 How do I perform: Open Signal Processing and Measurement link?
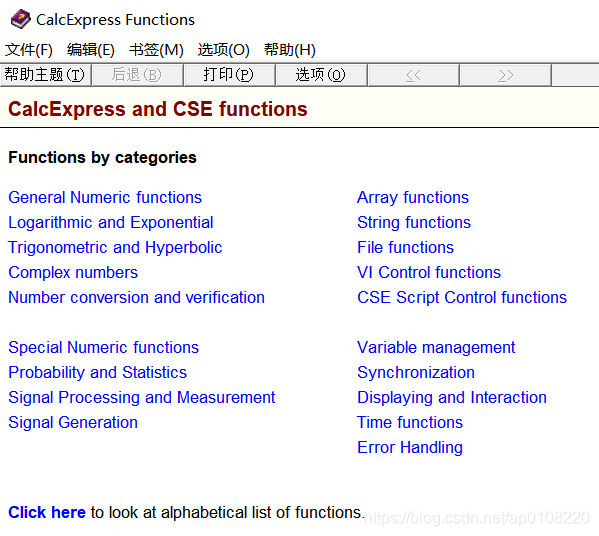tap(142, 398)
